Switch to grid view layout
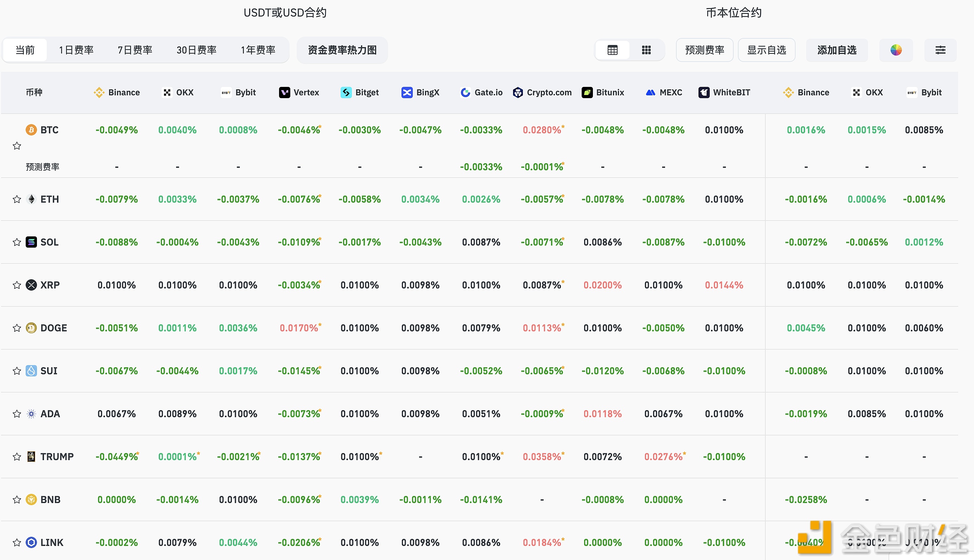Viewport: 974px width, 560px height. [646, 50]
